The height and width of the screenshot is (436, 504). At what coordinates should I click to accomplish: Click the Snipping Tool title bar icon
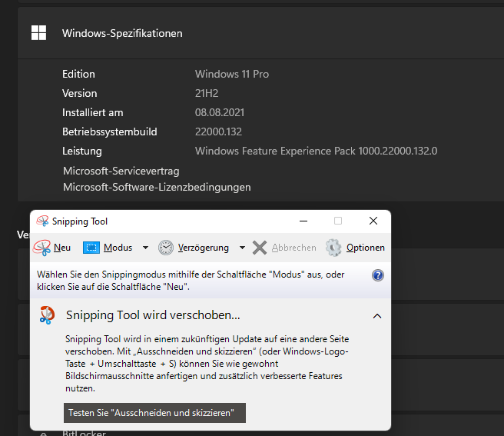(42, 221)
